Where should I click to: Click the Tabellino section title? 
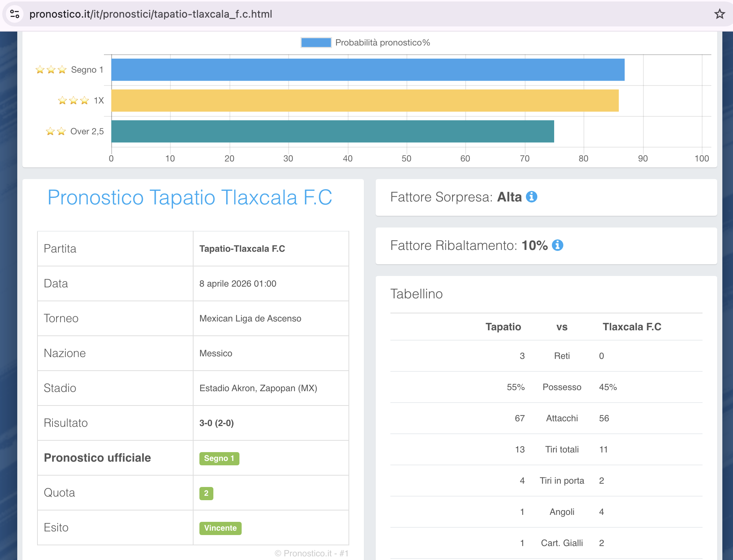pos(416,294)
